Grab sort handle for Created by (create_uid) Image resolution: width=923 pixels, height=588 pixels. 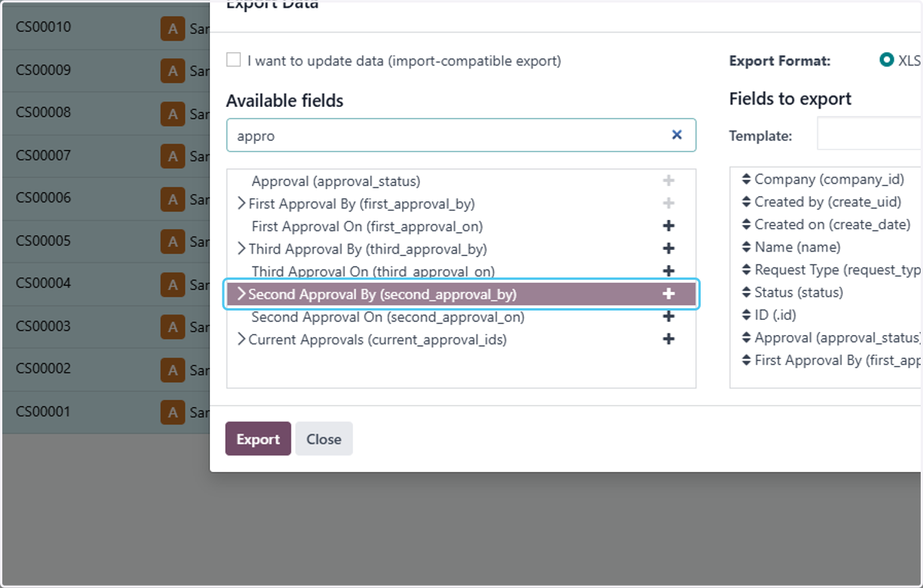pyautogui.click(x=746, y=202)
